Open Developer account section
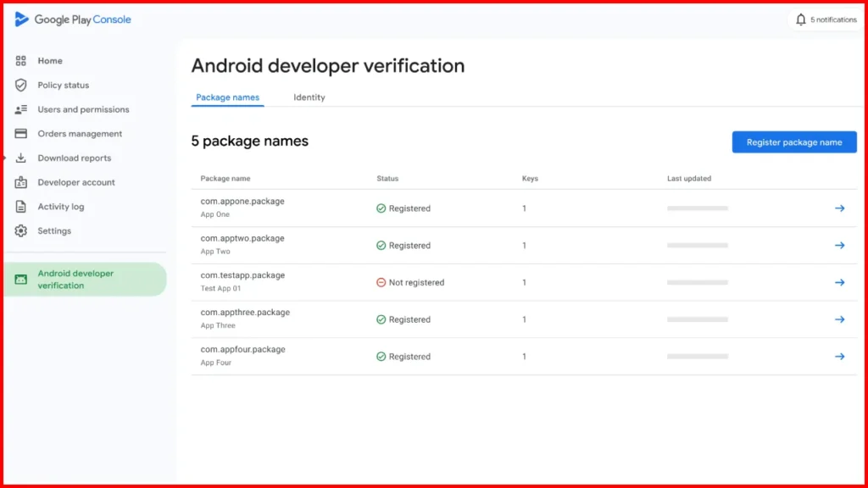 click(x=76, y=183)
